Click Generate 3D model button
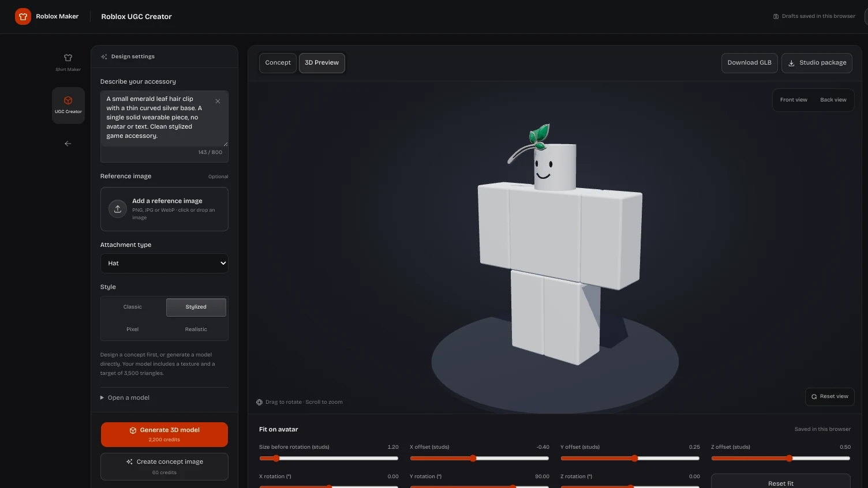Image resolution: width=868 pixels, height=488 pixels. coord(164,434)
